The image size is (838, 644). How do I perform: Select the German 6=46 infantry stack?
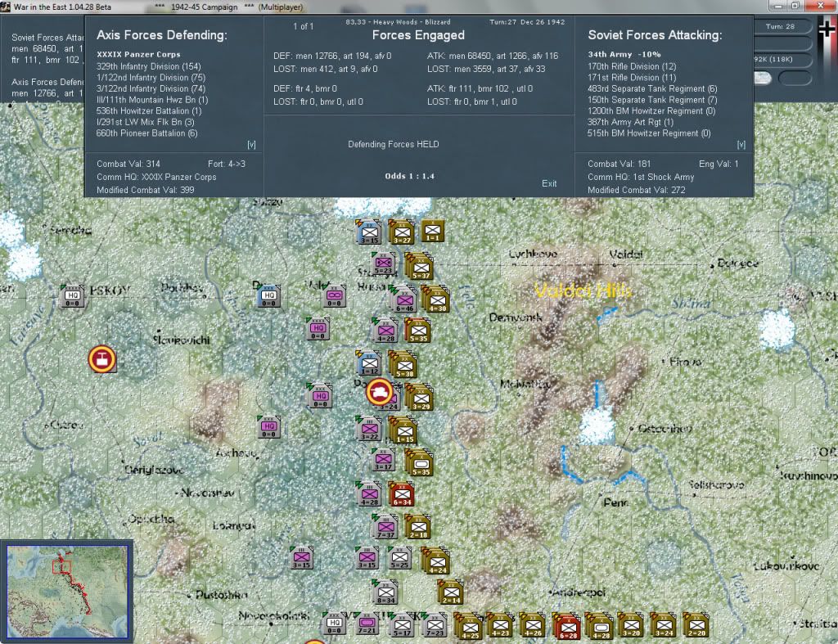point(403,299)
